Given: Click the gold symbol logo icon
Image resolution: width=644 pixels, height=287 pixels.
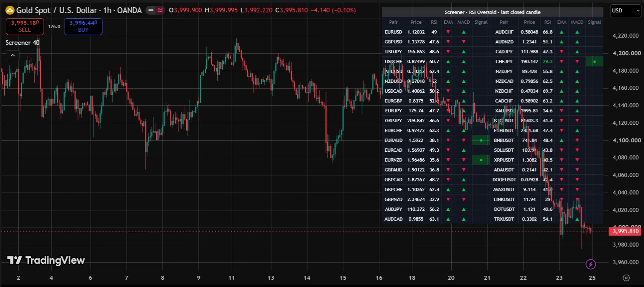Looking at the screenshot, I should pyautogui.click(x=9, y=10).
